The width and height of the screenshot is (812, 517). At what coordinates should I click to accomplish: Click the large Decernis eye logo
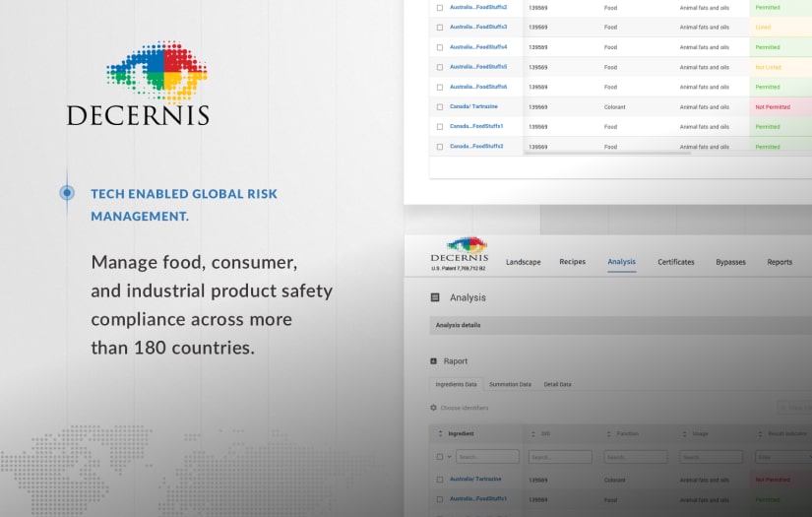[157, 72]
